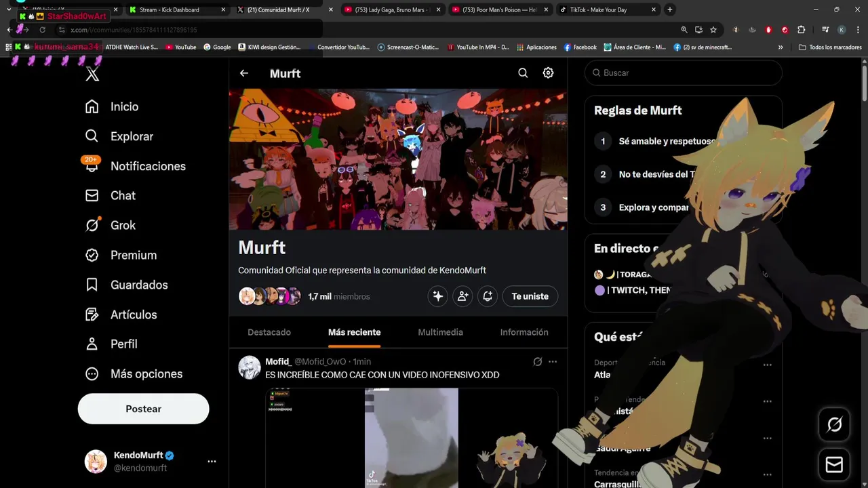The height and width of the screenshot is (488, 868).
Task: Open the floating Grok button
Action: (834, 425)
